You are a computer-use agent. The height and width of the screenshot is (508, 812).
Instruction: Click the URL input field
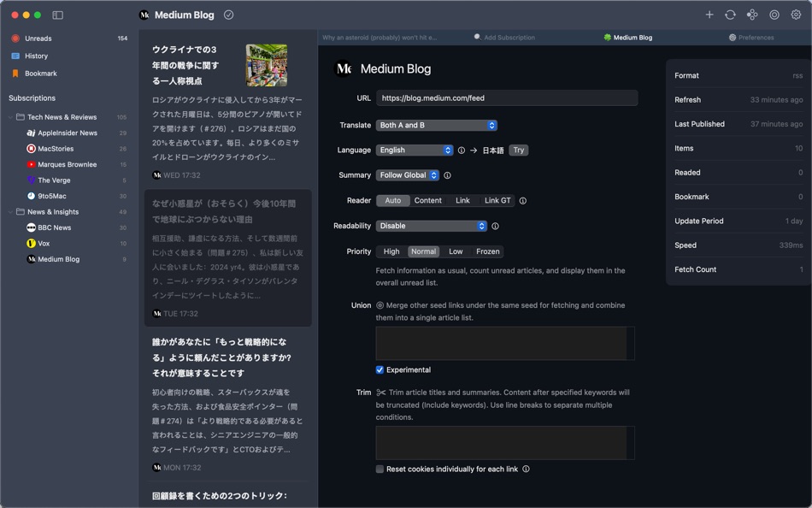click(x=507, y=98)
